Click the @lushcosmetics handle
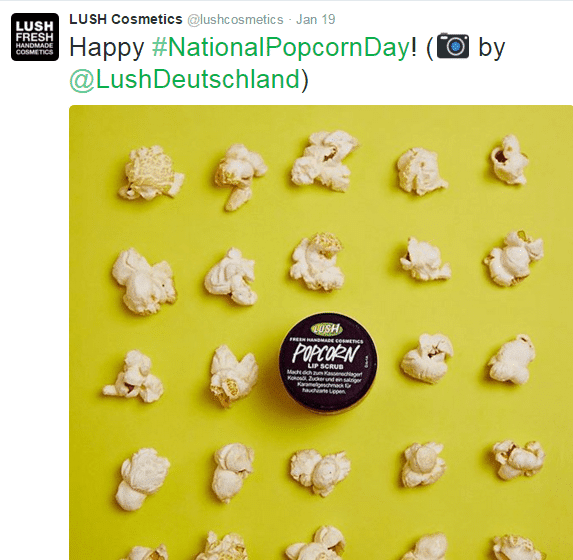The height and width of the screenshot is (560, 573). (235, 20)
